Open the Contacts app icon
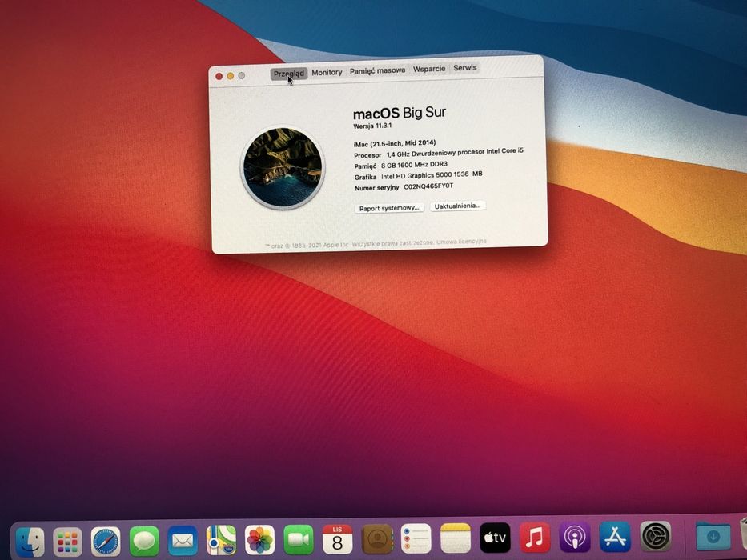747x560 pixels. click(x=377, y=538)
